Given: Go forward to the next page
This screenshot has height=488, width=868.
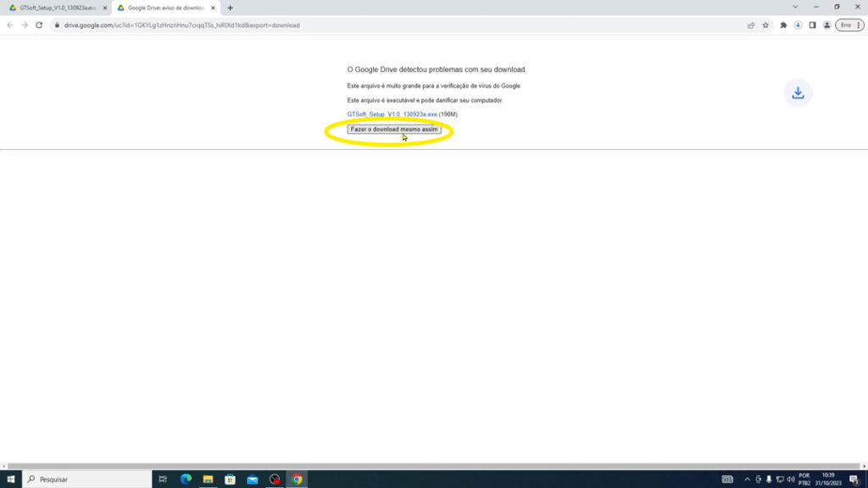Looking at the screenshot, I should click(x=25, y=25).
